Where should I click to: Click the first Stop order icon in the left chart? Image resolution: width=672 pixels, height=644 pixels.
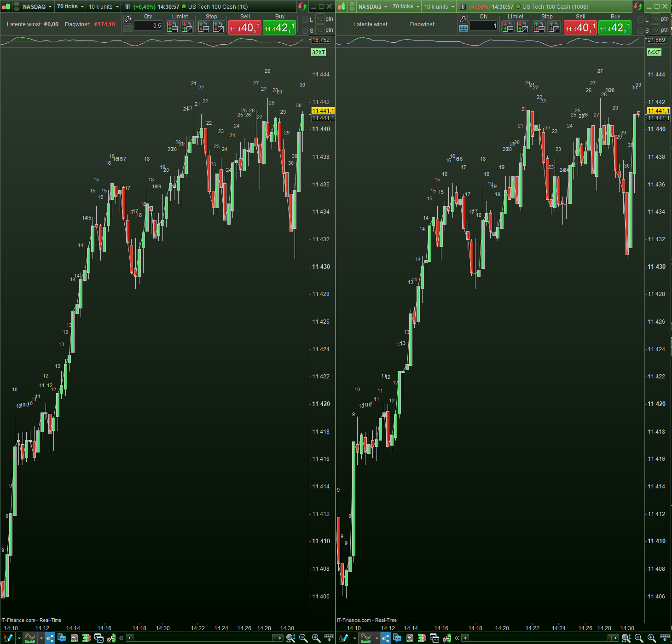click(203, 27)
